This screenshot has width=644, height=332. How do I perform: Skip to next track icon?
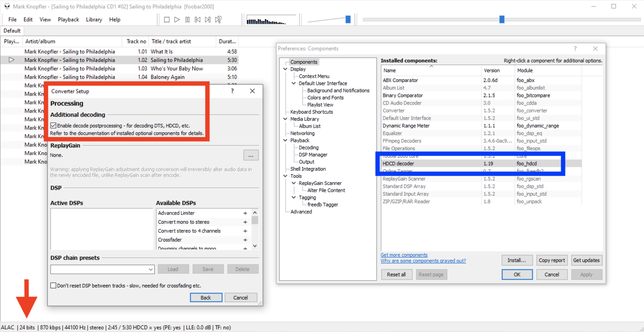click(208, 20)
